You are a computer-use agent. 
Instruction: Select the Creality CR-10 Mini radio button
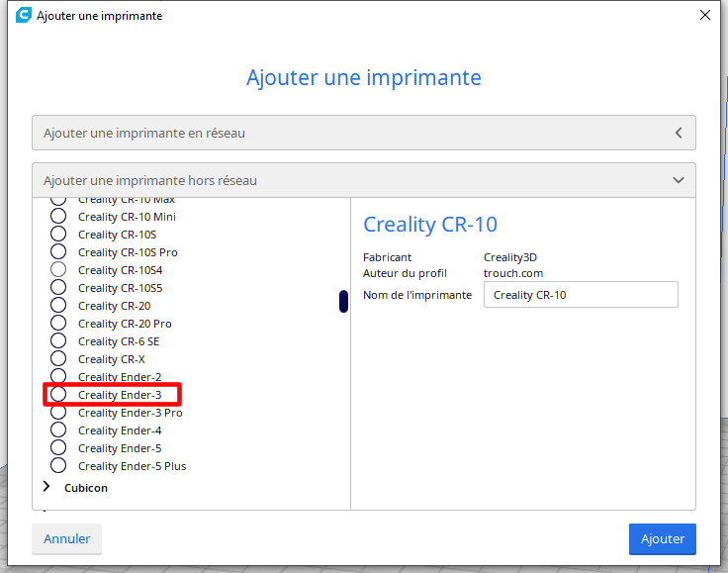click(58, 217)
